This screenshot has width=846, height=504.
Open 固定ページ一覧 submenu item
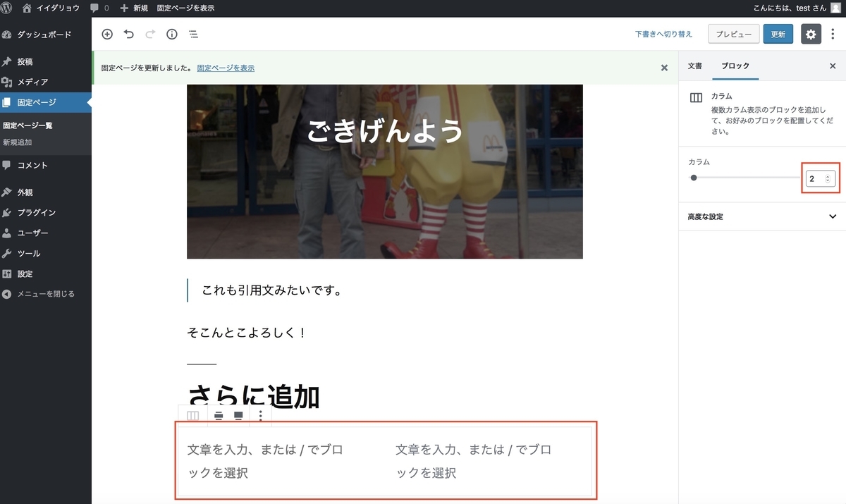coord(28,125)
